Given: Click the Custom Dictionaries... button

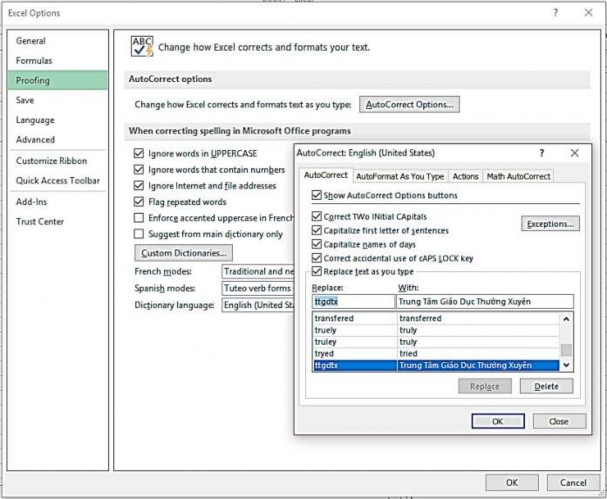Looking at the screenshot, I should coord(183,253).
